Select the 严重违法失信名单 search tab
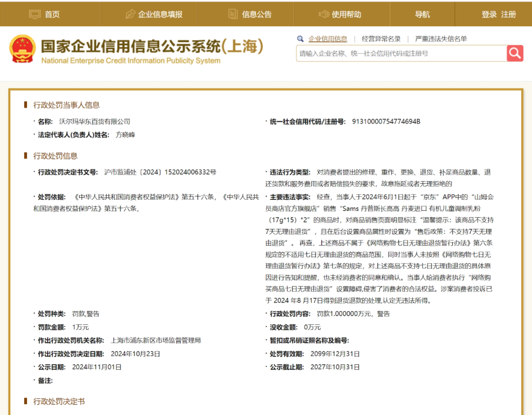 [441, 39]
